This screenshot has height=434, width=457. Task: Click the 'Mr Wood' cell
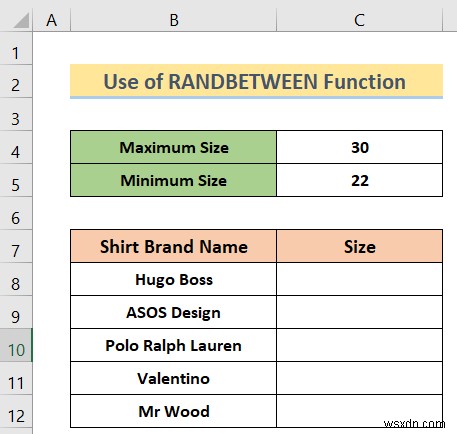pos(173,411)
